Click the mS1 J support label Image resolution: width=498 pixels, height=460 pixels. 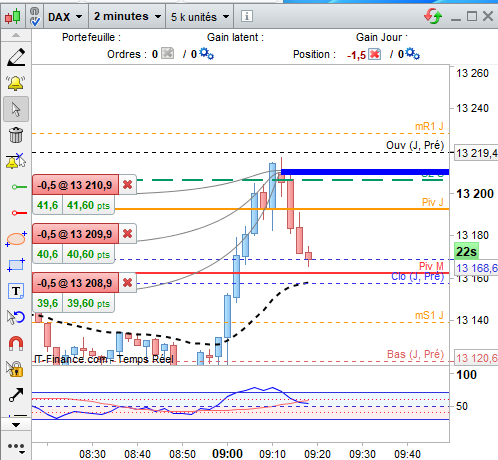click(429, 315)
